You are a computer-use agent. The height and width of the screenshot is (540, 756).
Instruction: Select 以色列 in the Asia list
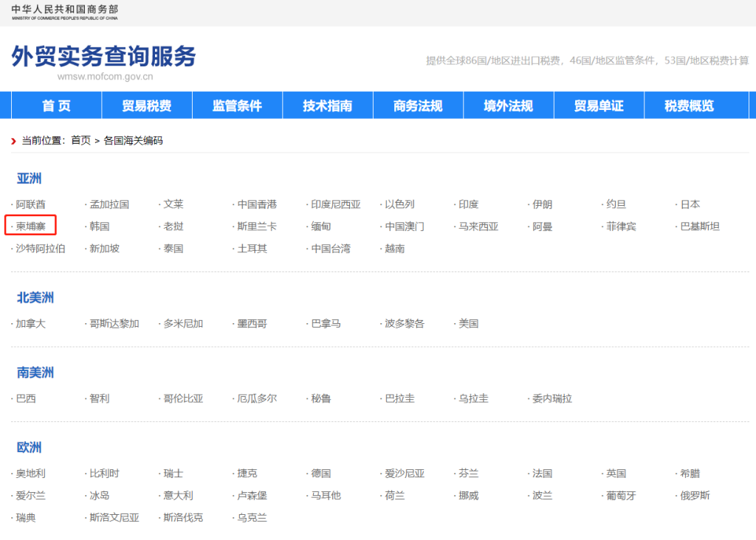[399, 204]
